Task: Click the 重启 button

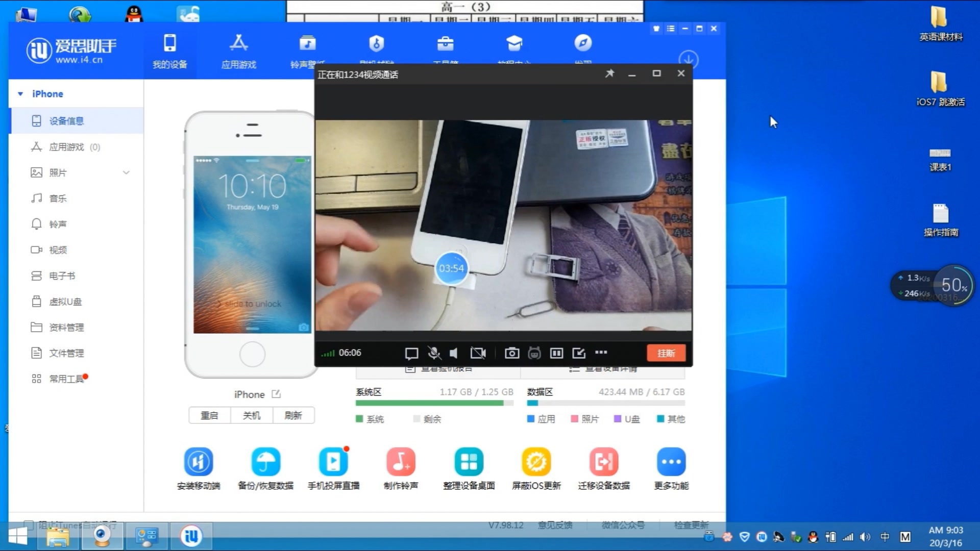Action: point(209,415)
